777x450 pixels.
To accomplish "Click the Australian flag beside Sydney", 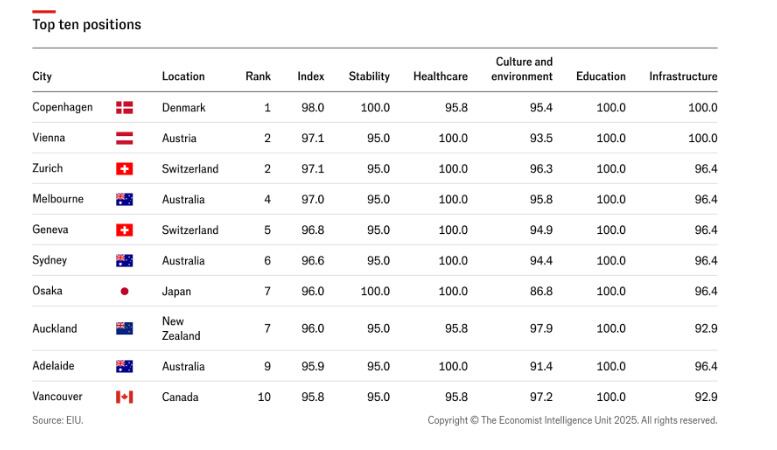I will [124, 261].
